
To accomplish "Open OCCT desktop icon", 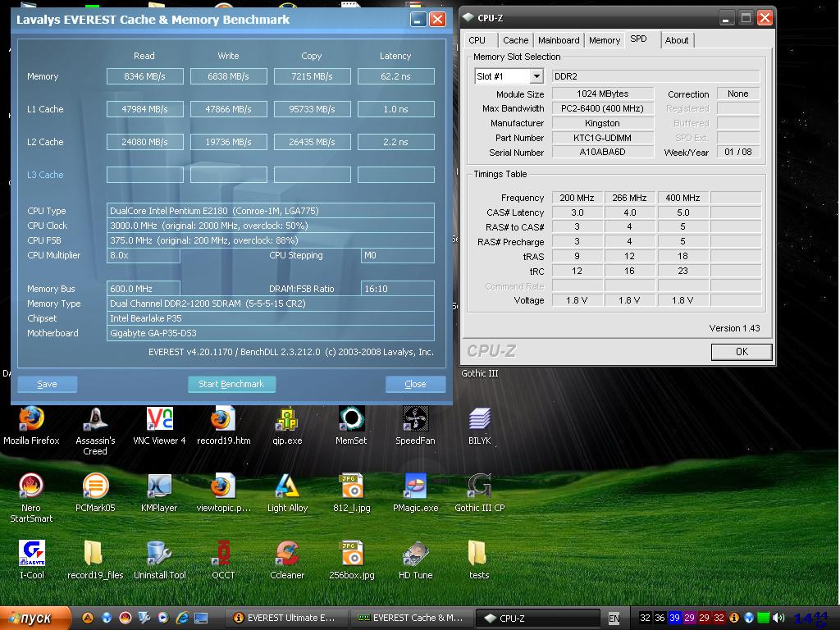I will point(223,559).
